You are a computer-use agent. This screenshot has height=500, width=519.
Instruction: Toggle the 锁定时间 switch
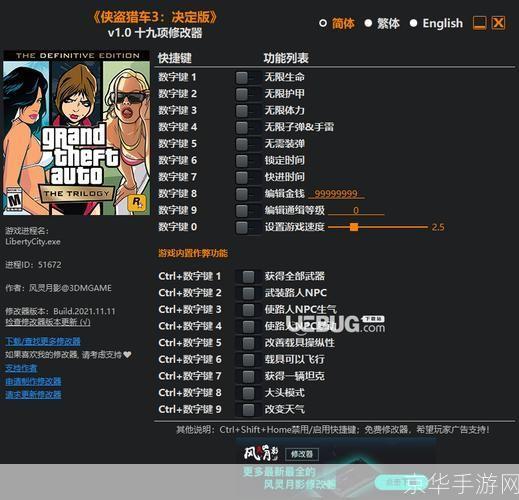click(248, 161)
